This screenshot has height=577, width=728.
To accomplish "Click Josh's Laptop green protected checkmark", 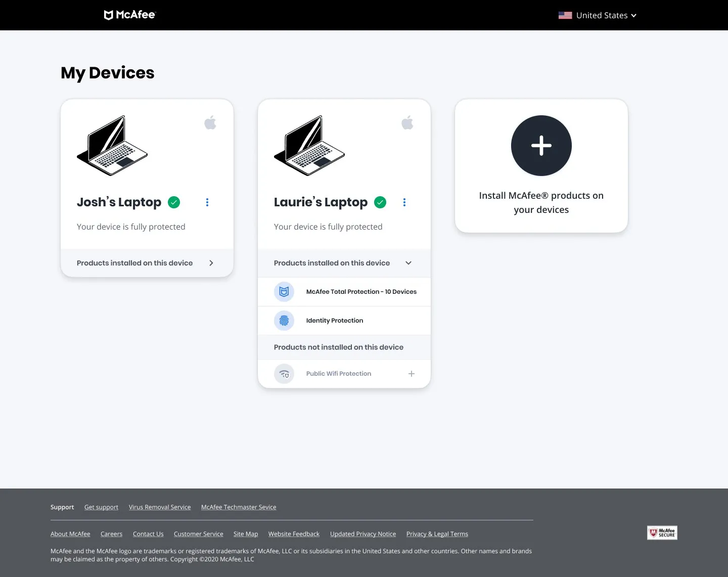I will click(x=174, y=202).
